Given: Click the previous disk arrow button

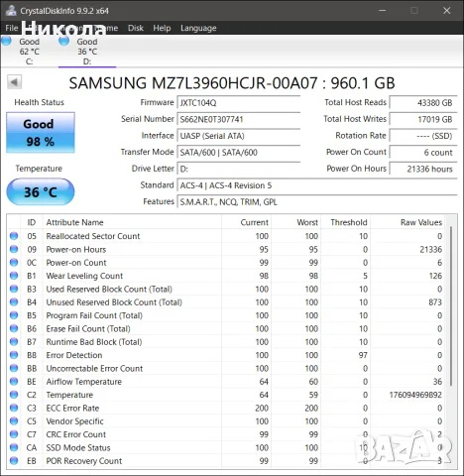Looking at the screenshot, I should coord(14,82).
